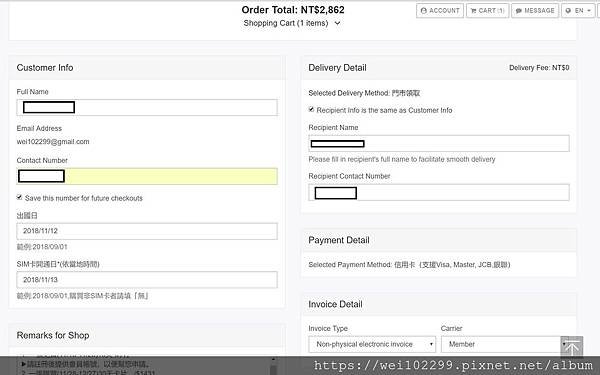Select the email wei102299@gmail.com text

coord(53,142)
